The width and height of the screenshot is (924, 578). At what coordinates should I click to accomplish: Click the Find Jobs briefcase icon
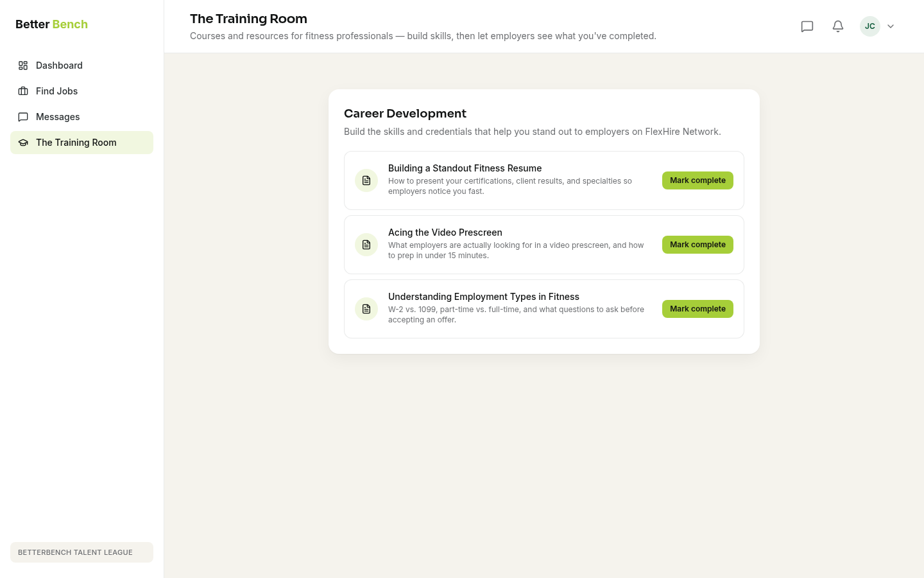tap(23, 91)
